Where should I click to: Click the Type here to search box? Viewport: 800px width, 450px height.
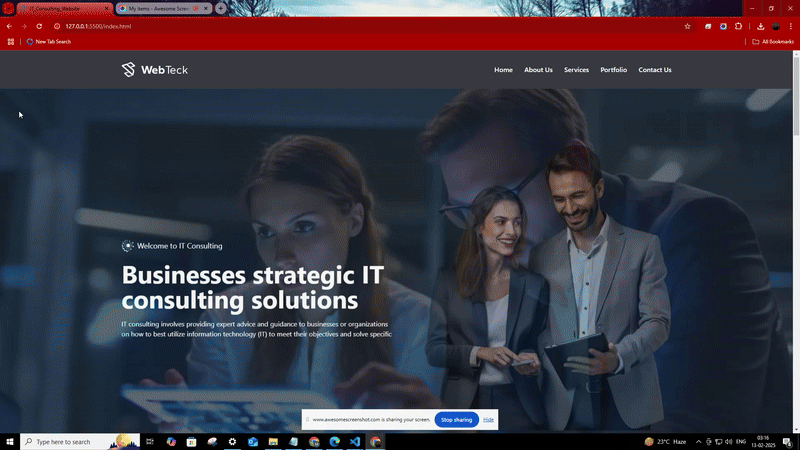point(80,442)
